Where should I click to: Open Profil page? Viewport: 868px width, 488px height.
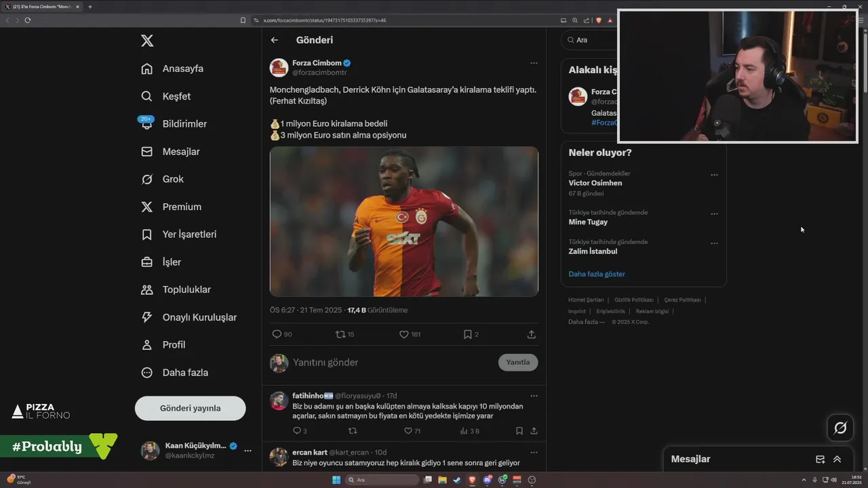(x=163, y=344)
